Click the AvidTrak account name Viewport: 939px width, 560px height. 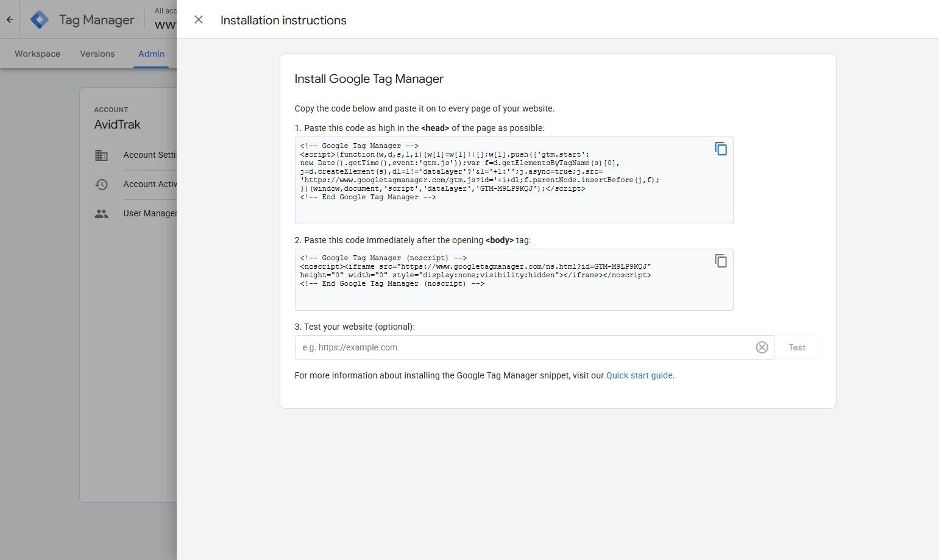[117, 124]
